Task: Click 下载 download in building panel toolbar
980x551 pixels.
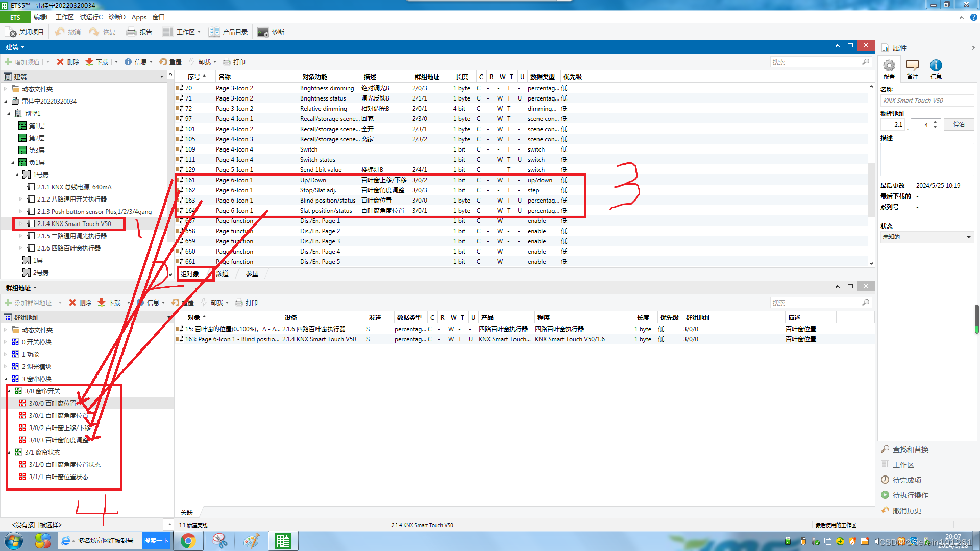Action: pyautogui.click(x=97, y=62)
